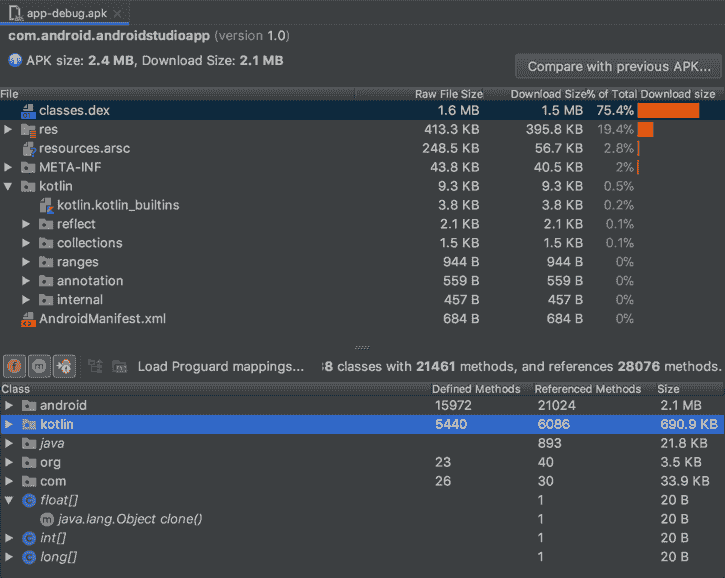Viewport: 725px width, 578px height.
Task: Select java.lang.Object clone() method row
Action: click(x=362, y=519)
